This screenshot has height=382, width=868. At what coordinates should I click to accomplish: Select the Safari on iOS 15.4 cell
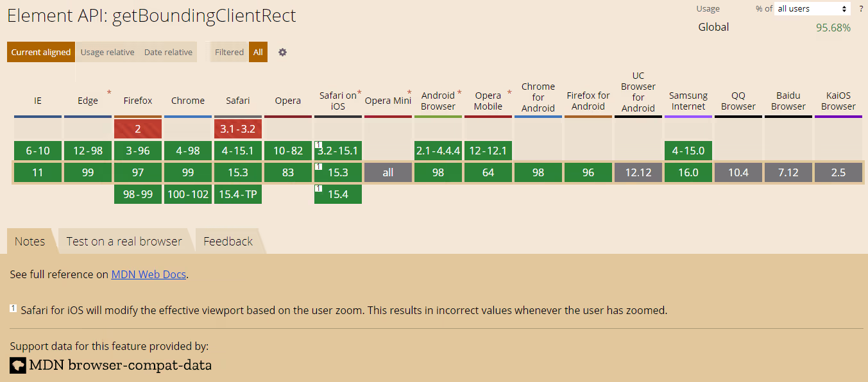click(x=338, y=194)
